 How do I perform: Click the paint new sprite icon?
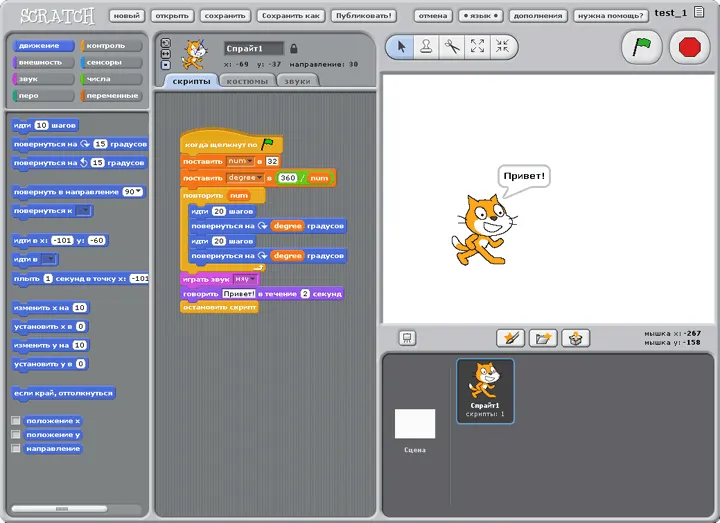tap(510, 338)
